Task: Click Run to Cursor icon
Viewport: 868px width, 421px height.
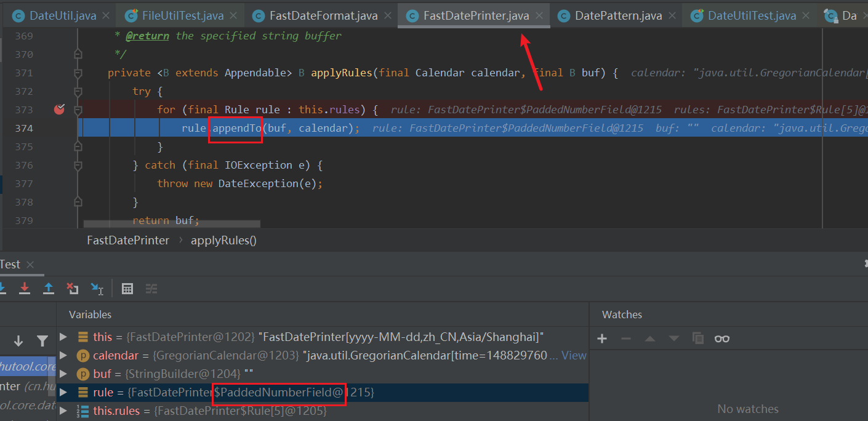Action: coord(97,288)
